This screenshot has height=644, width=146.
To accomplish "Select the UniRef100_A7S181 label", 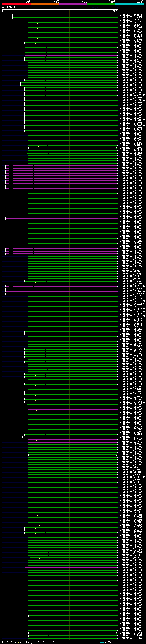I will click(x=131, y=148).
